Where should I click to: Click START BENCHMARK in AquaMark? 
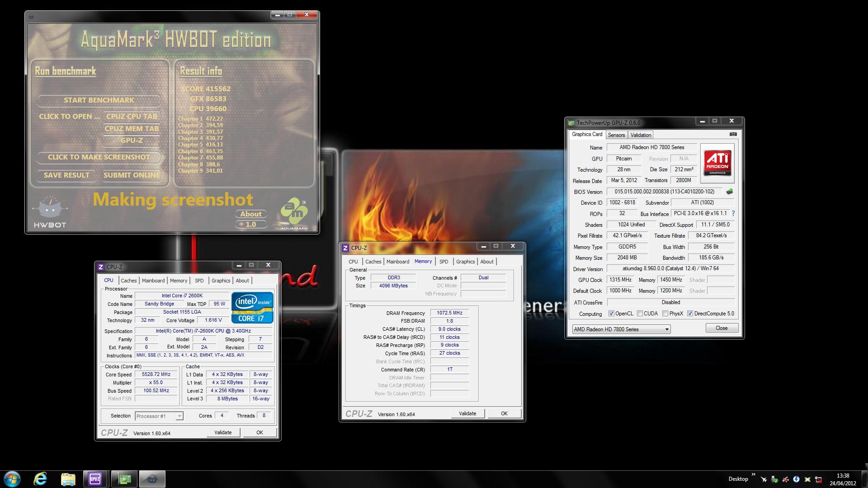[99, 100]
